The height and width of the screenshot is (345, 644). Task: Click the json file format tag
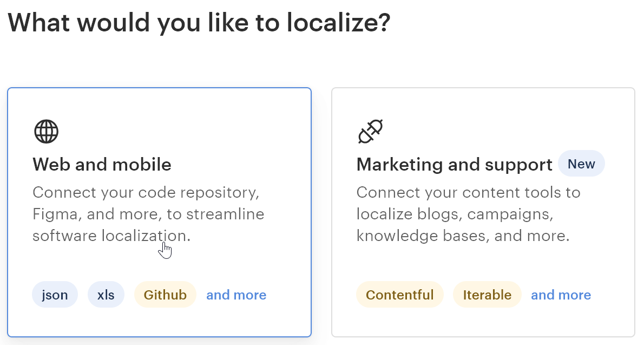coord(55,295)
